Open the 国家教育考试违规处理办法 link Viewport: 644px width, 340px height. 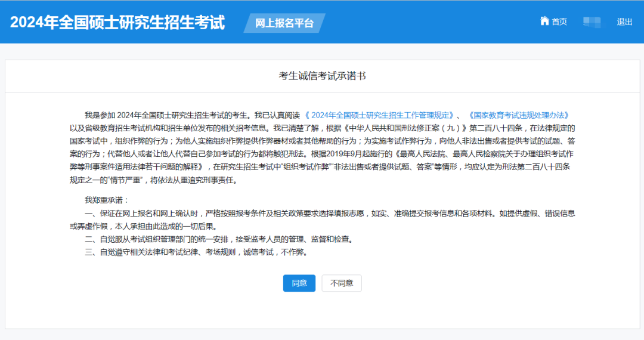[518, 115]
